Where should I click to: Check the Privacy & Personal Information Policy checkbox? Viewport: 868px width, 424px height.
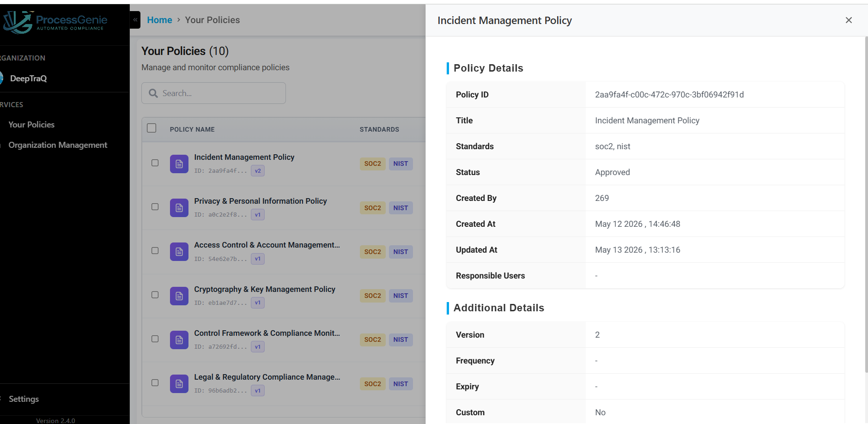[x=155, y=206]
